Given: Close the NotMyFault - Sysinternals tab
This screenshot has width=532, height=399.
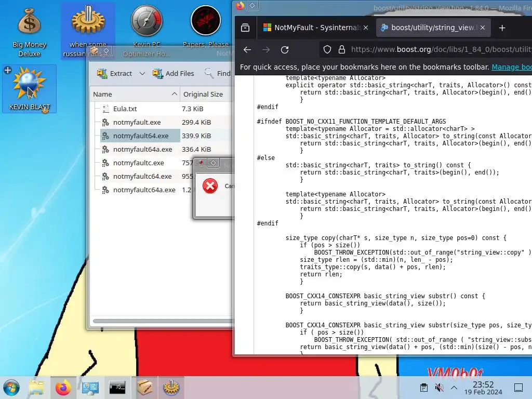Looking at the screenshot, I should coord(366,28).
